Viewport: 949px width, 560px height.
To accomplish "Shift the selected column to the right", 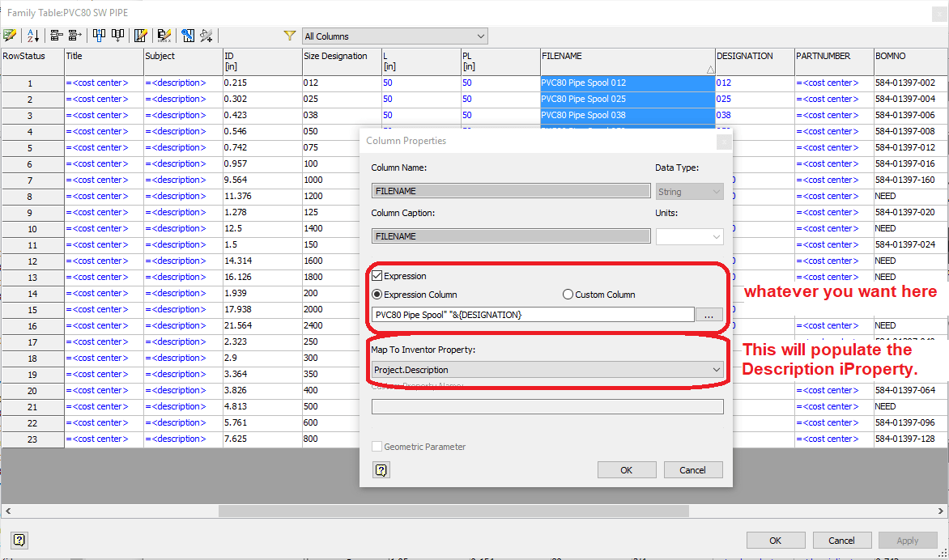I will click(74, 36).
